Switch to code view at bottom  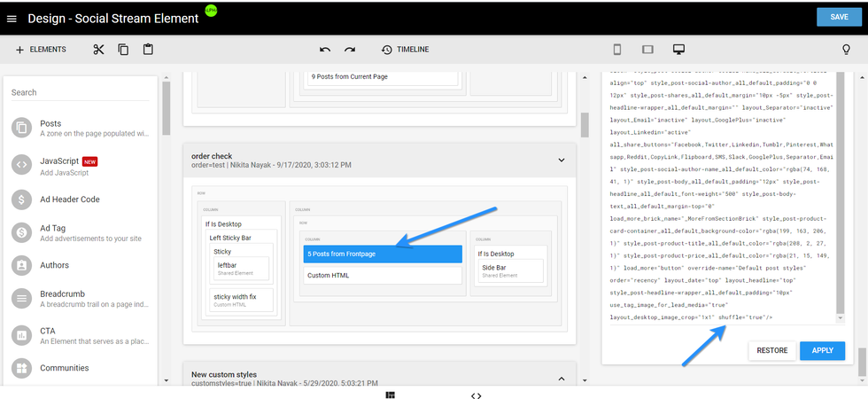click(476, 395)
